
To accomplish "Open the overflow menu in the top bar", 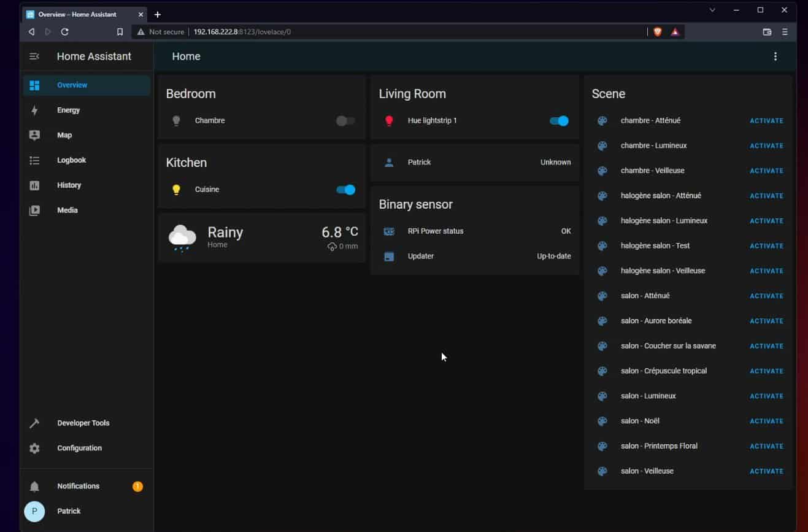I will coord(775,56).
